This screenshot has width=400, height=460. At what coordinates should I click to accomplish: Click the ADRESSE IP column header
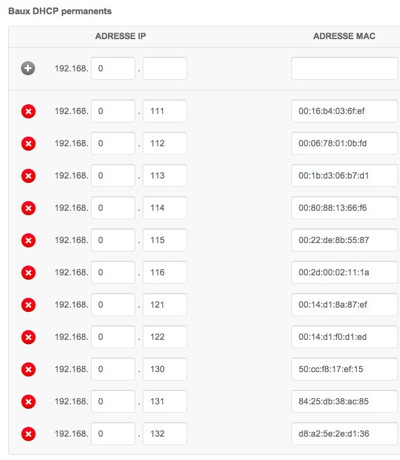[x=121, y=36]
